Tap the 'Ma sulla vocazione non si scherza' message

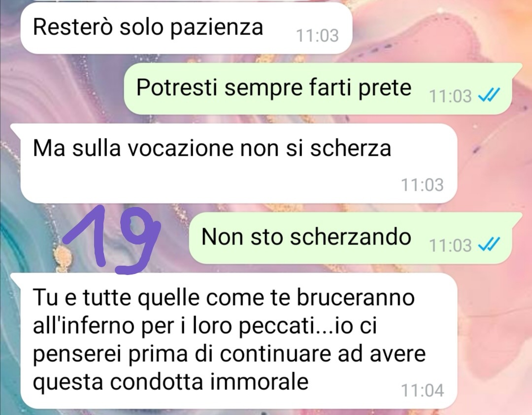pos(237,164)
